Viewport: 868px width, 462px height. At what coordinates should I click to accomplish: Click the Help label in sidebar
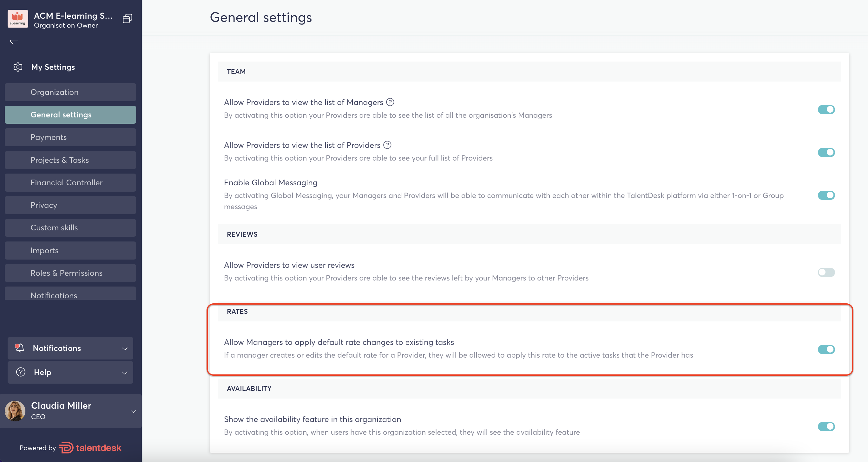point(43,372)
